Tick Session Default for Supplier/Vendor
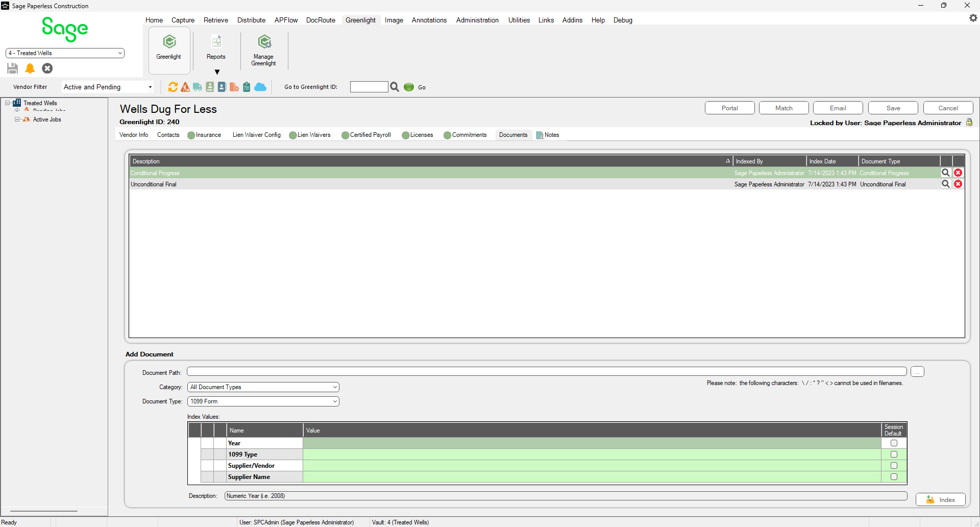980x527 pixels. 894,466
